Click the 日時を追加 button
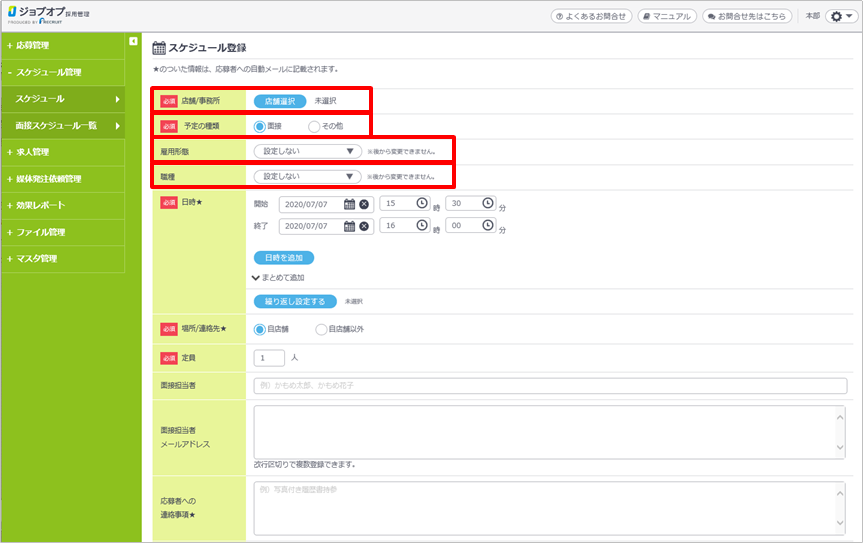The height and width of the screenshot is (543, 863). [283, 258]
